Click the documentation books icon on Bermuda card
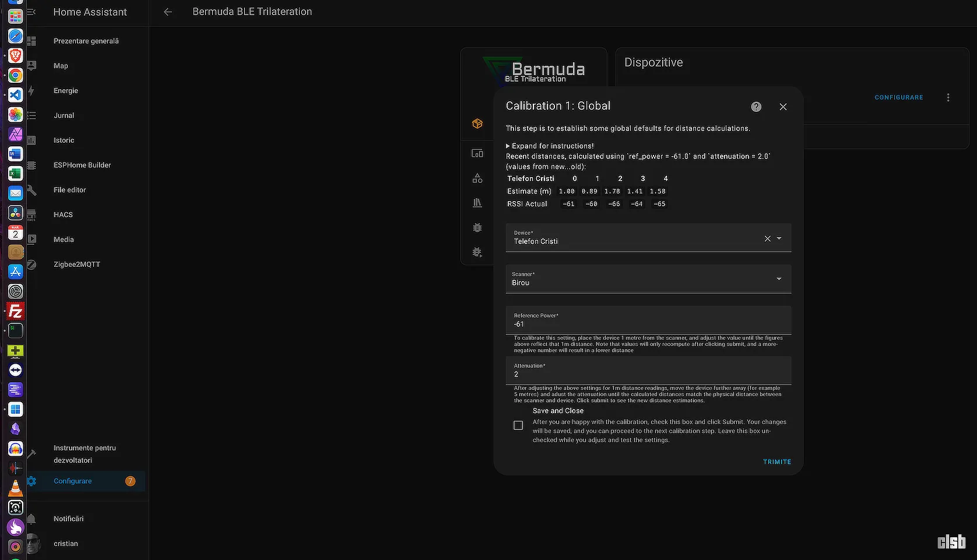This screenshot has width=977, height=560. (477, 203)
